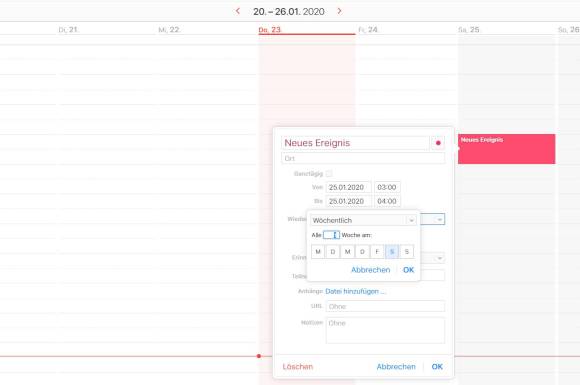Click Abbrechen at the dialog bottom

pos(396,367)
